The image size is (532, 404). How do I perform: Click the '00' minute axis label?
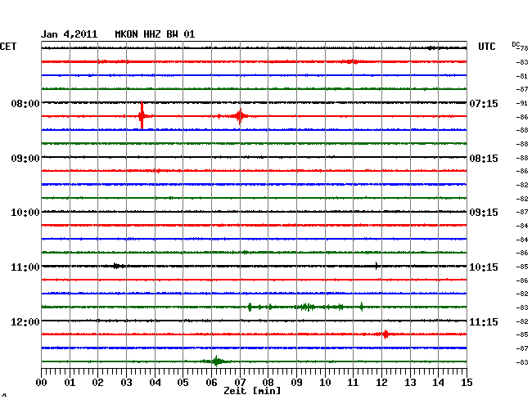point(42,383)
